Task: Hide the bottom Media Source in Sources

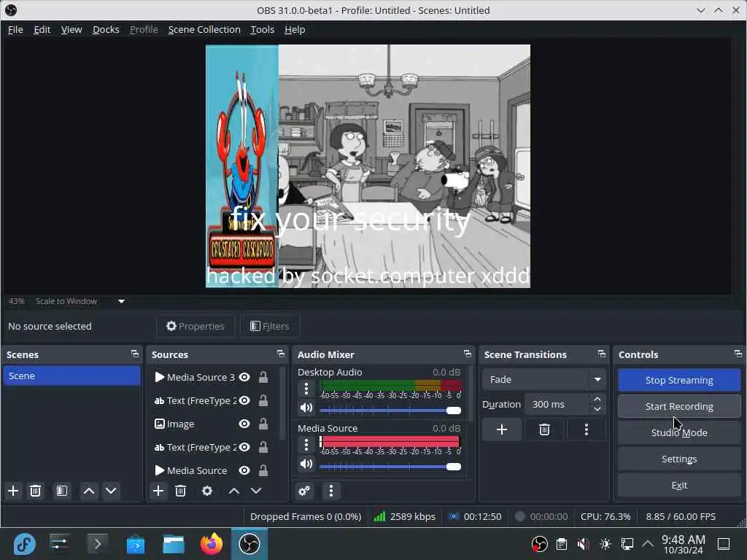Action: tap(244, 470)
